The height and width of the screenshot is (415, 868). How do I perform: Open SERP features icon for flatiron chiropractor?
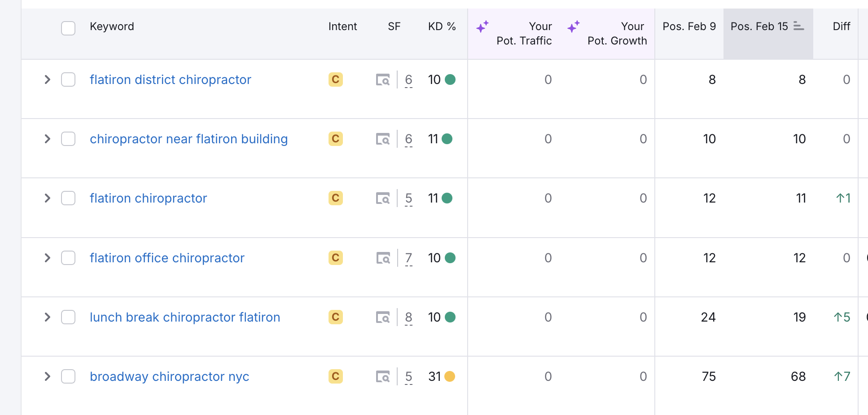click(x=383, y=199)
